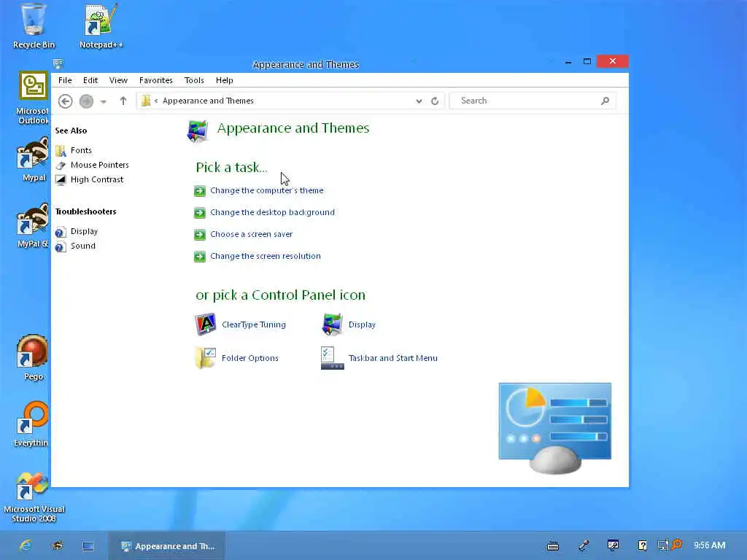This screenshot has width=747, height=560.
Task: Click the green arrow beside Choose a screen saver
Action: coord(200,235)
